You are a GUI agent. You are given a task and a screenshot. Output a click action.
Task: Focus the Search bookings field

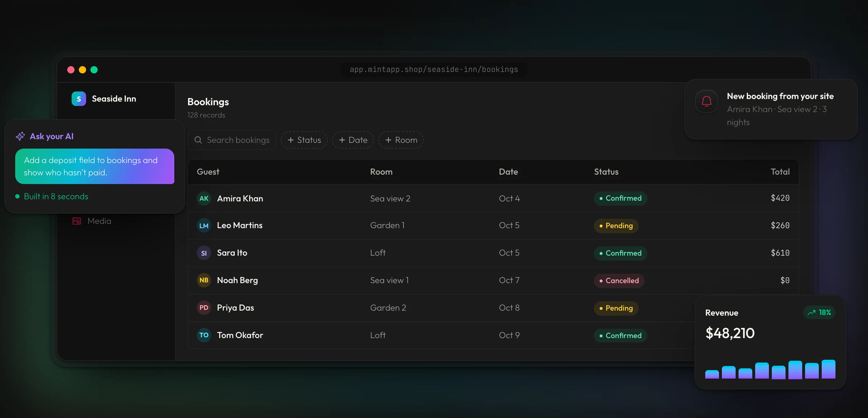pyautogui.click(x=232, y=140)
